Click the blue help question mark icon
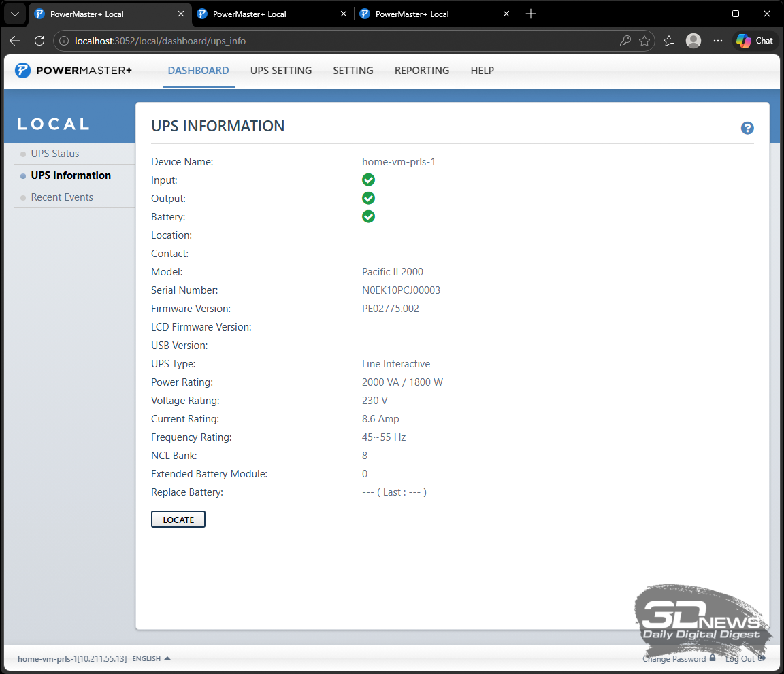The image size is (784, 674). click(747, 128)
